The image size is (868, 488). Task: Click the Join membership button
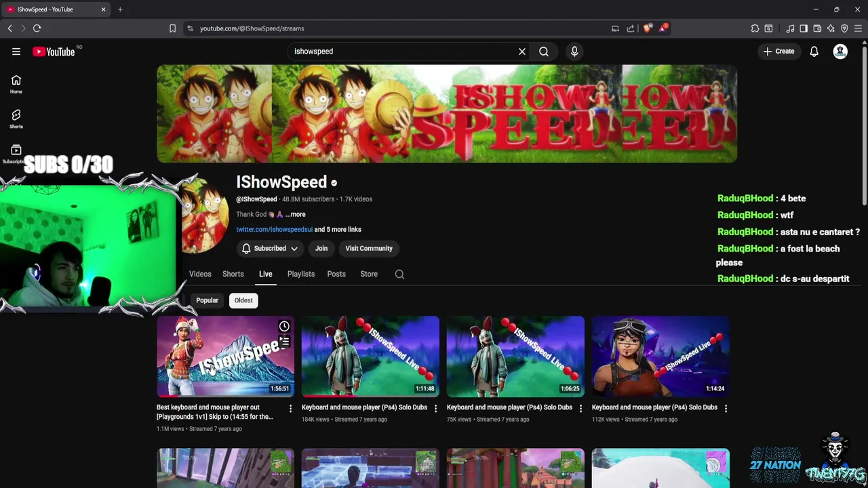click(321, 249)
